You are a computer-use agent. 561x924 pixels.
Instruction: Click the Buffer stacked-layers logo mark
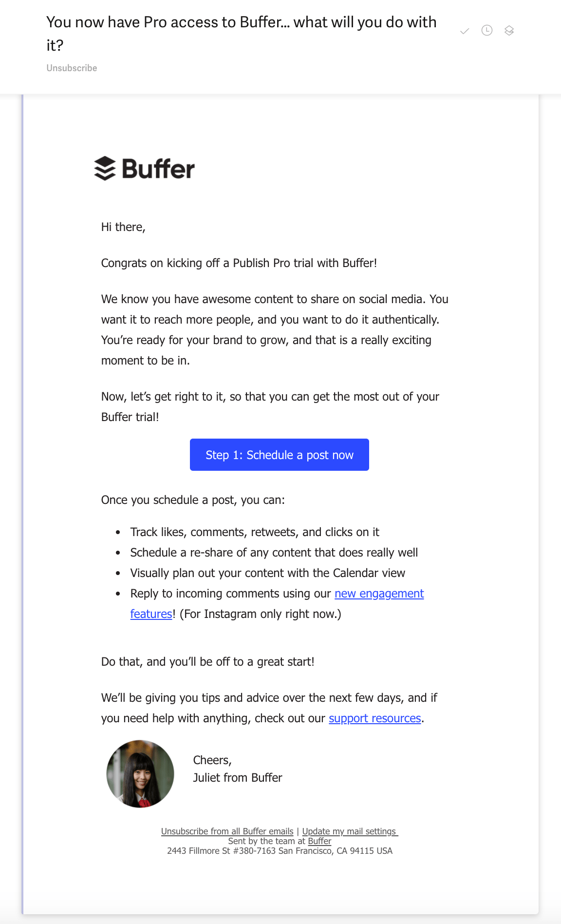(105, 169)
